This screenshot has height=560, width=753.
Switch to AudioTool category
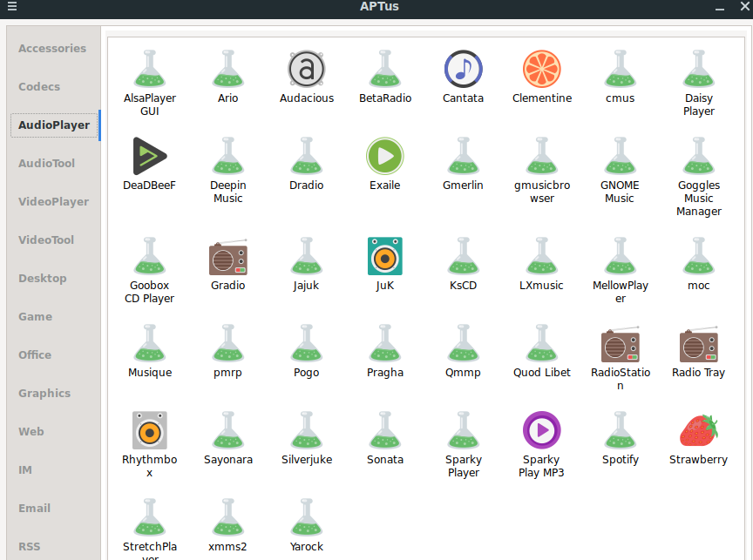tap(46, 164)
